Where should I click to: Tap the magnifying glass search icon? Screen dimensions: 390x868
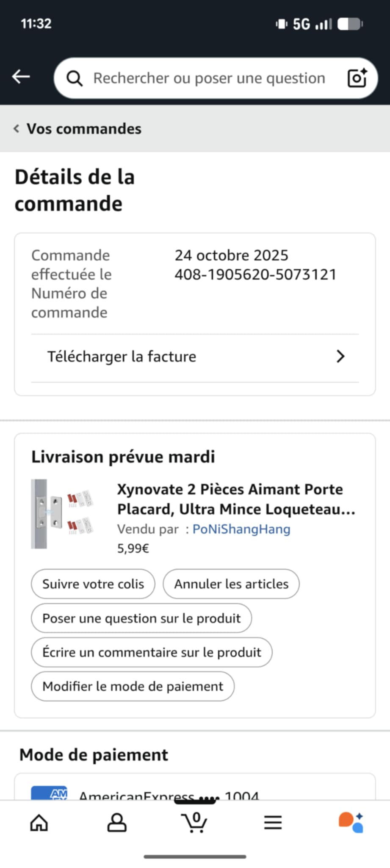[x=75, y=78]
